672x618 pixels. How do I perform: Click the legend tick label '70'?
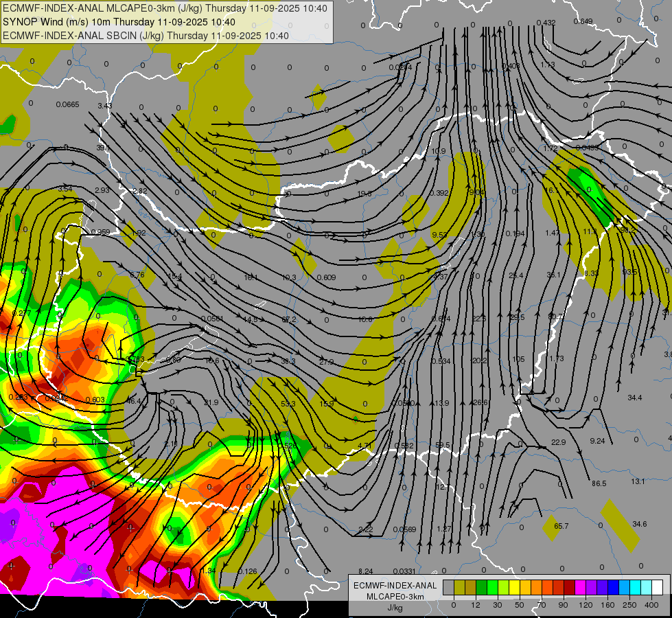[542, 605]
